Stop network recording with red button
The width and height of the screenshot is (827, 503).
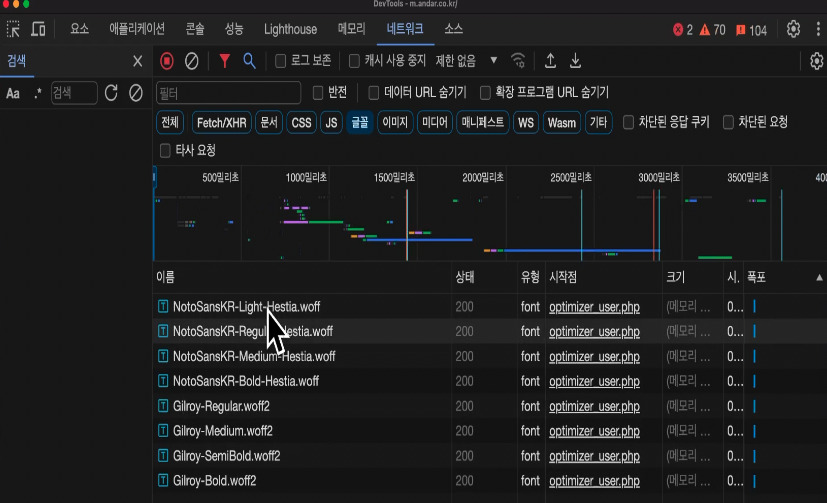[x=167, y=61]
